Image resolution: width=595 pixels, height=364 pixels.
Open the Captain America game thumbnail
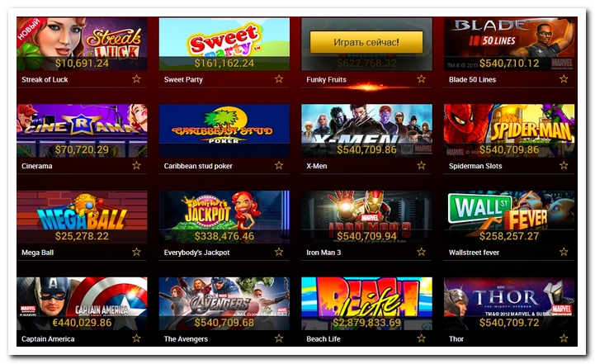82,304
